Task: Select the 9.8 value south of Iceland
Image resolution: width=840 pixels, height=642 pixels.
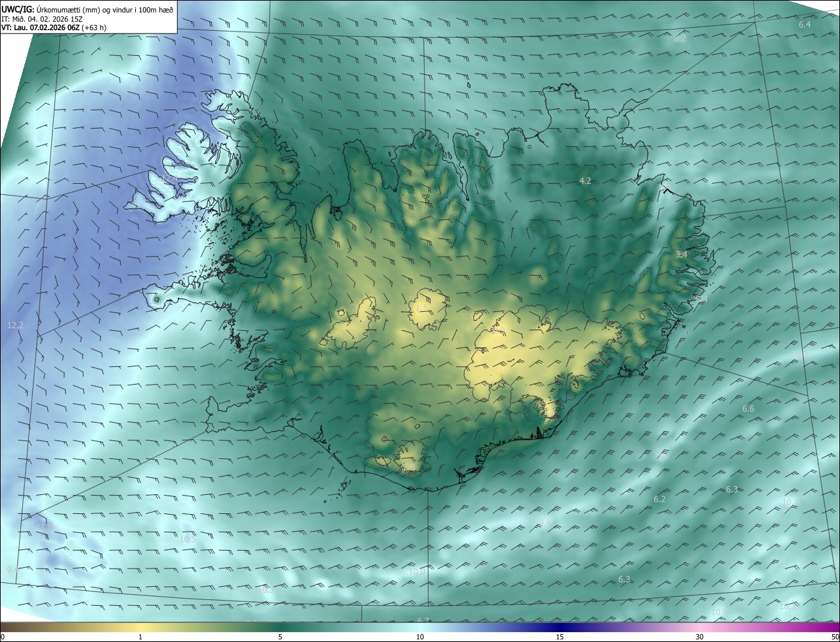Action: coord(545,523)
